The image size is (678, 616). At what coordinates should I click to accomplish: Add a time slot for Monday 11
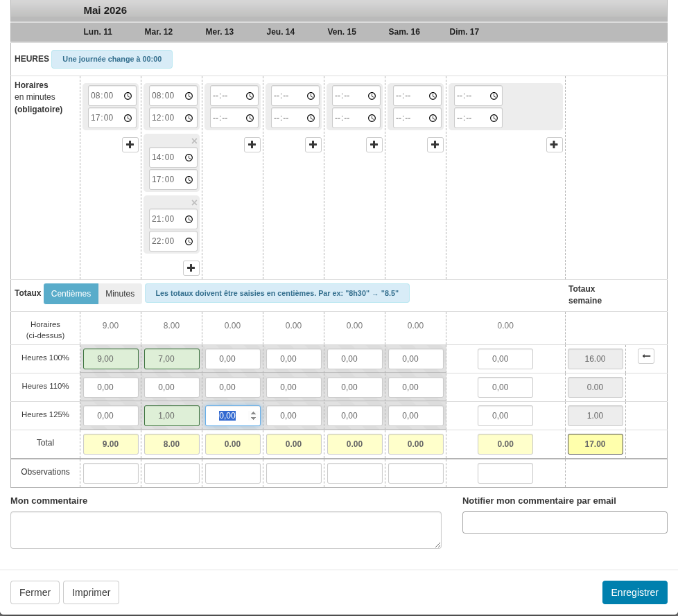[x=130, y=144]
